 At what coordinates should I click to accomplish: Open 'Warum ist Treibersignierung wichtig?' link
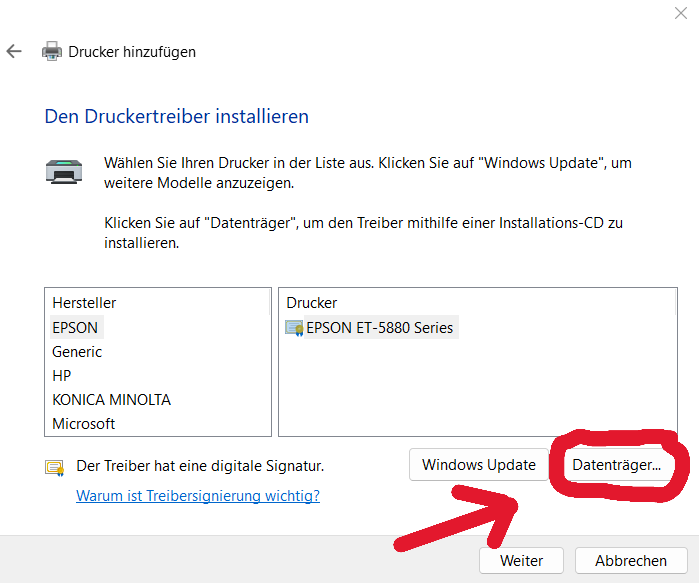coord(198,495)
